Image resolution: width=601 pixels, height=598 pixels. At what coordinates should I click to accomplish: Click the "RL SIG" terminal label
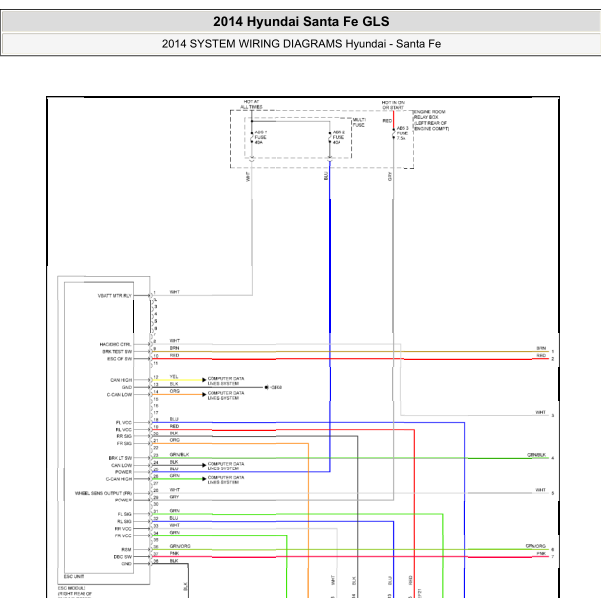pos(124,521)
